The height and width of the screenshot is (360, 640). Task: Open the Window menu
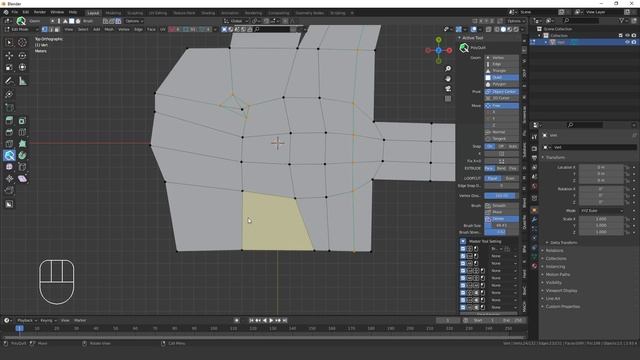pyautogui.click(x=57, y=12)
